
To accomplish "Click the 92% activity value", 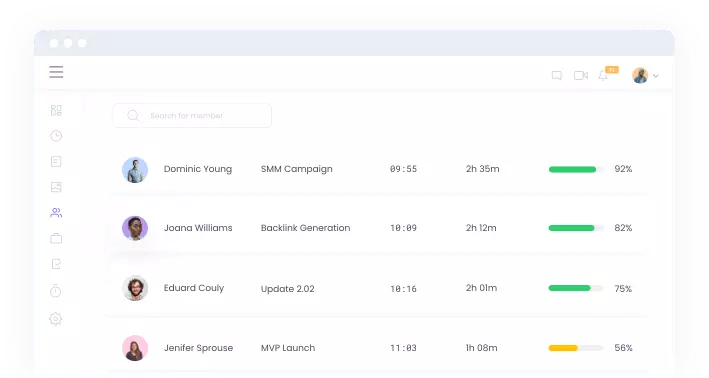I will tap(623, 169).
